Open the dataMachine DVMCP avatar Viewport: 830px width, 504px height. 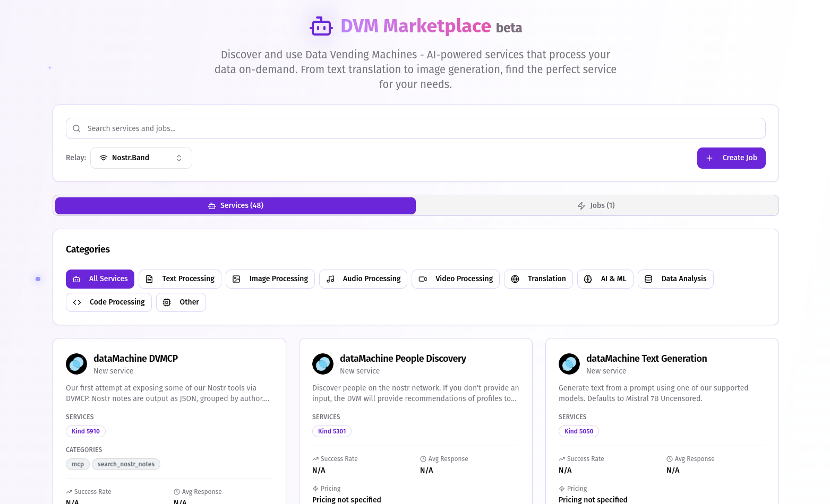76,364
